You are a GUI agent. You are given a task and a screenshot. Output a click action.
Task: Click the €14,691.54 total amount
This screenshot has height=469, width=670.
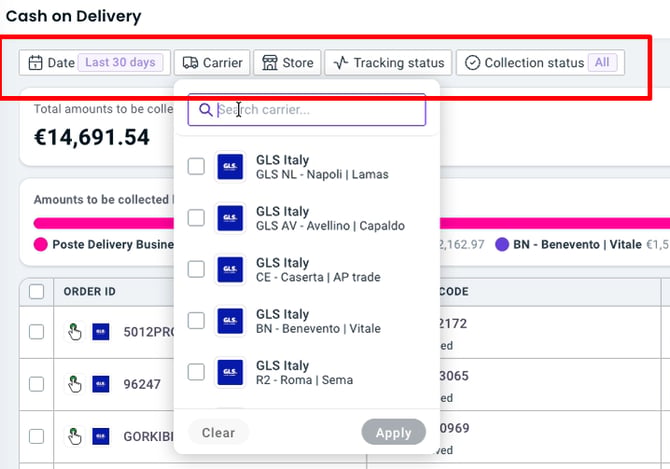91,137
